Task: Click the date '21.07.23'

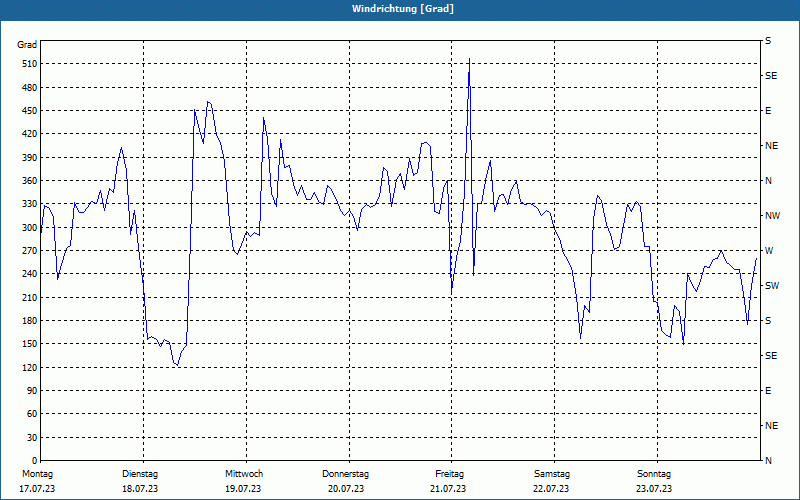Action: coord(448,489)
